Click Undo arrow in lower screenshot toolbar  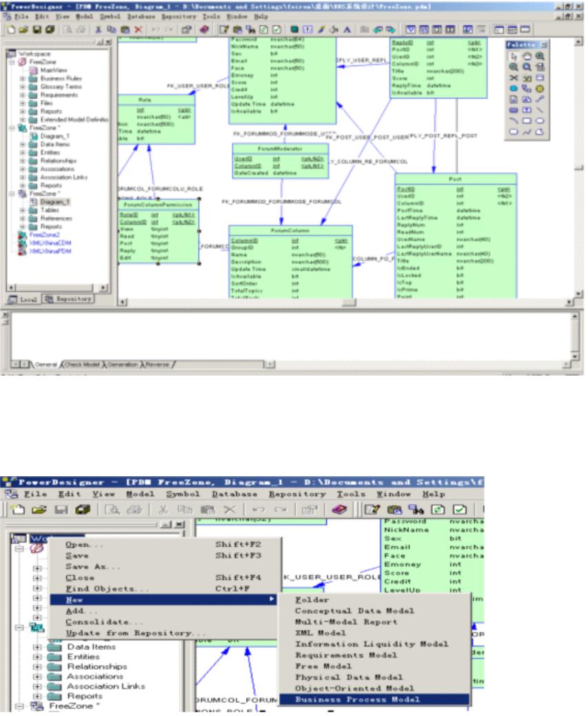pos(258,509)
